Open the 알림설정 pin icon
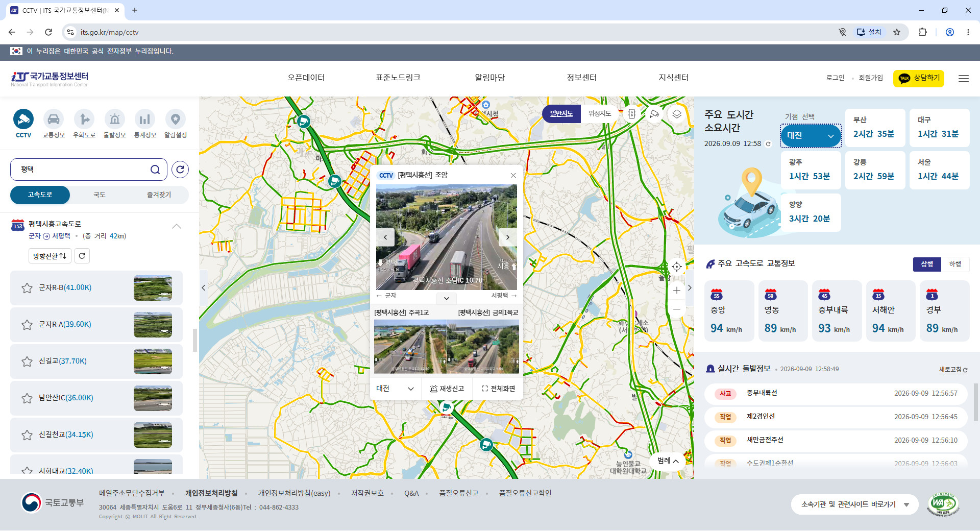980x531 pixels. pyautogui.click(x=176, y=119)
